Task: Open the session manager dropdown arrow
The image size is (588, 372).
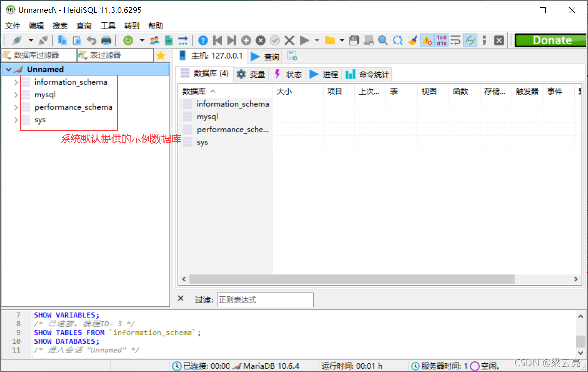Action: [x=31, y=40]
